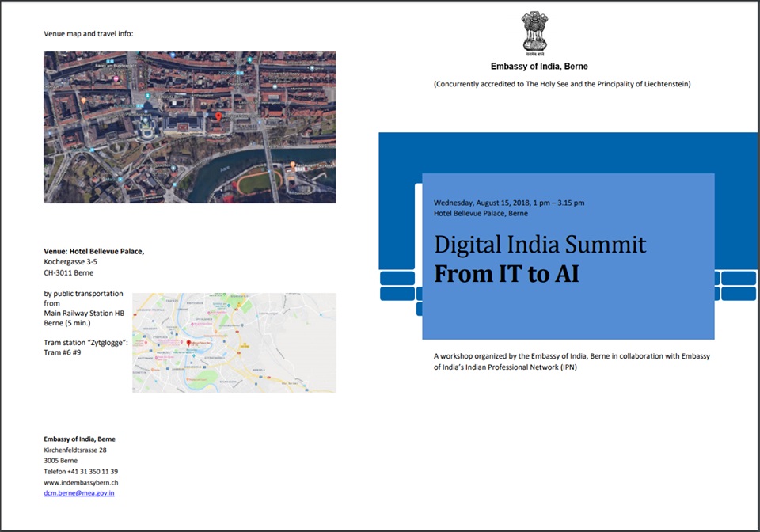Click the "Concurrently accredited to The Holy See" line
This screenshot has width=760, height=532.
562,84
